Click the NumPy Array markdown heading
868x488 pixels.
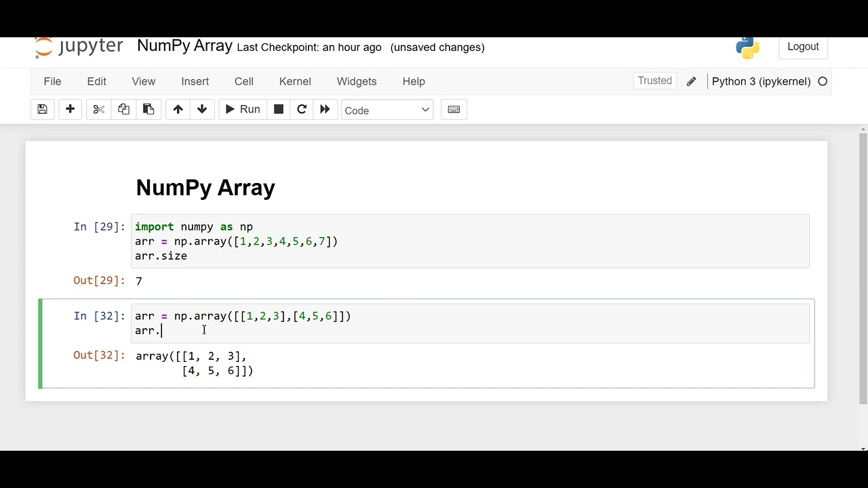(205, 188)
